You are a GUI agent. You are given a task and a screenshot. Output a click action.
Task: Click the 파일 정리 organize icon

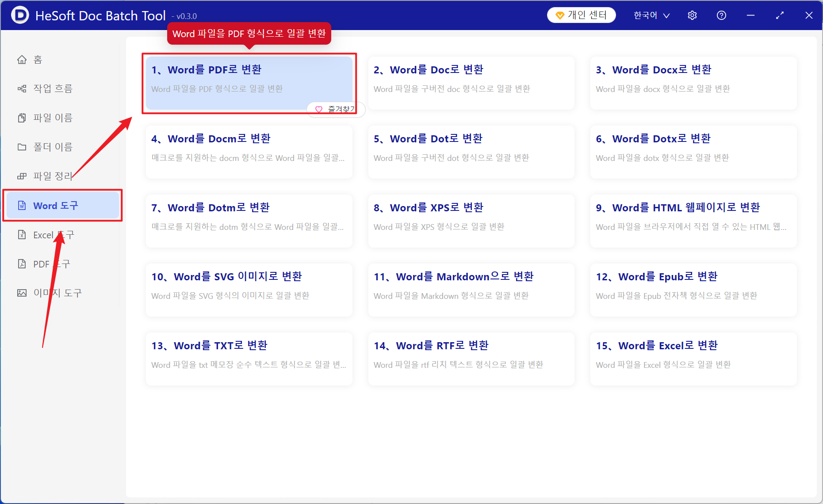click(x=22, y=176)
